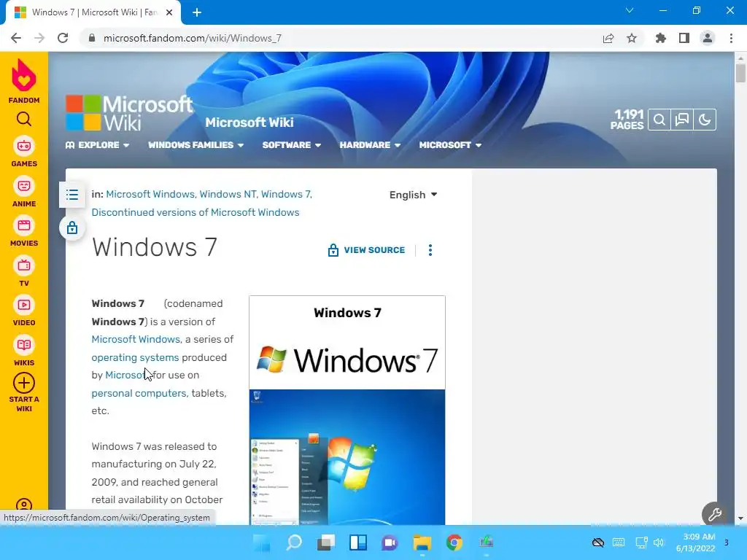Open the English language dropdown
747x560 pixels.
[413, 195]
